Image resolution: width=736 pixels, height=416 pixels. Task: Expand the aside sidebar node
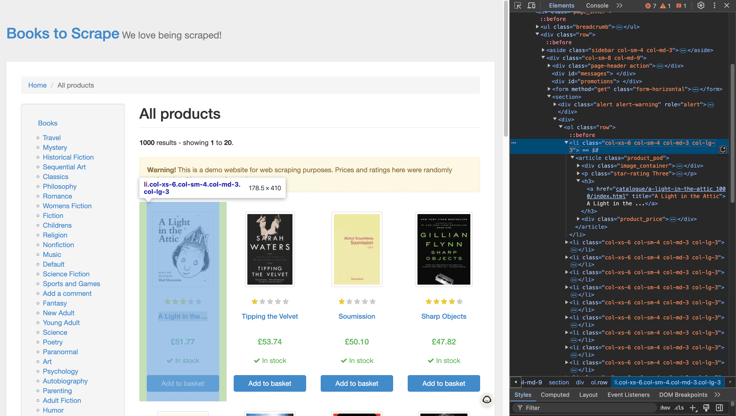click(x=544, y=50)
